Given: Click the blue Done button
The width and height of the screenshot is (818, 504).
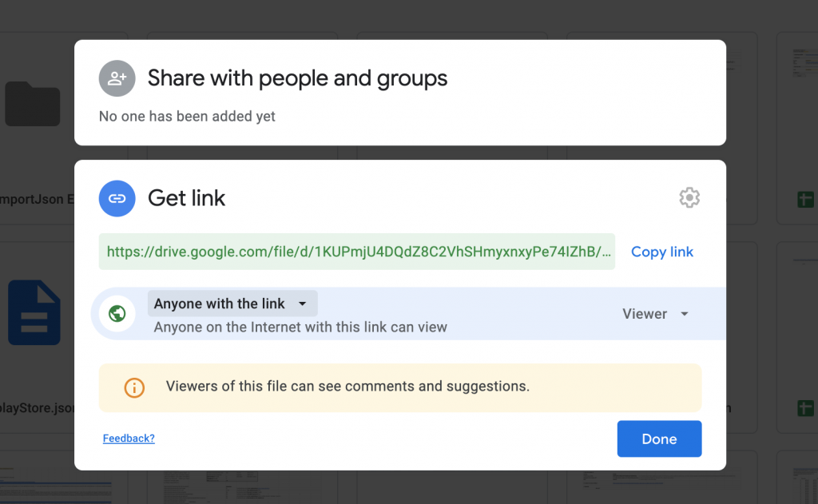Looking at the screenshot, I should pos(659,439).
